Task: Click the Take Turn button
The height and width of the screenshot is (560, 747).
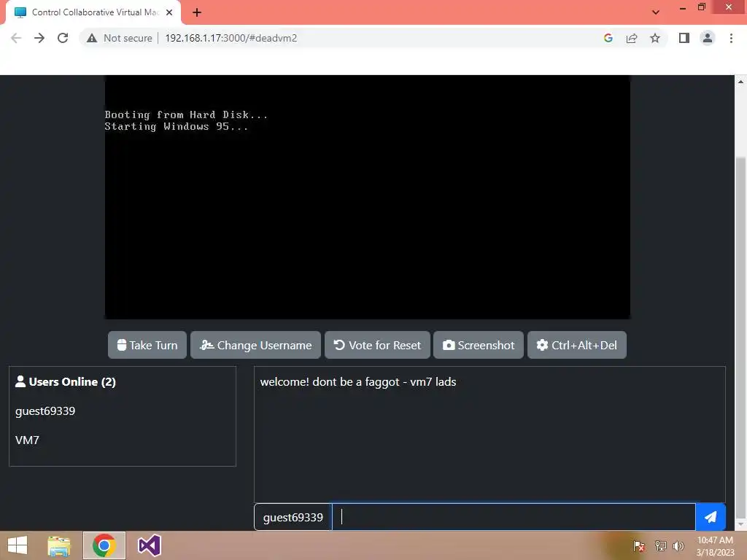Action: point(147,345)
